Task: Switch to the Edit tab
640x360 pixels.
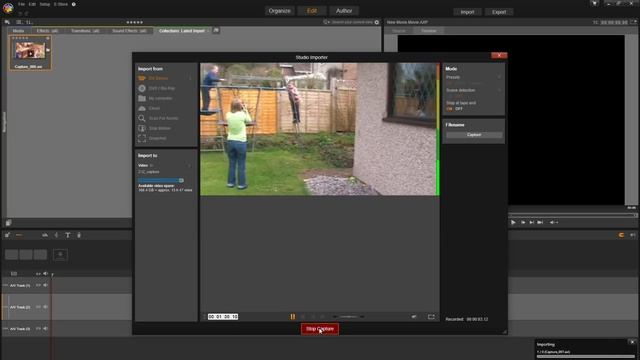Action: [x=312, y=11]
